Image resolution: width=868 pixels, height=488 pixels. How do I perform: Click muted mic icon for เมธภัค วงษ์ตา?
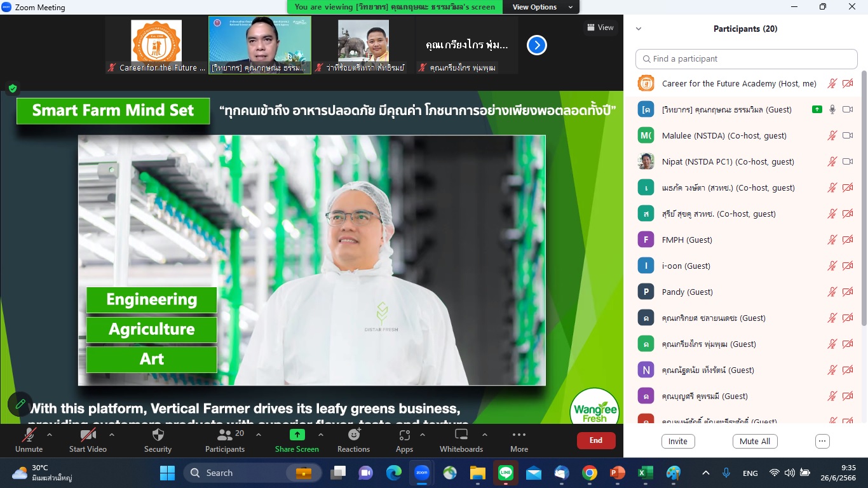[x=832, y=187]
